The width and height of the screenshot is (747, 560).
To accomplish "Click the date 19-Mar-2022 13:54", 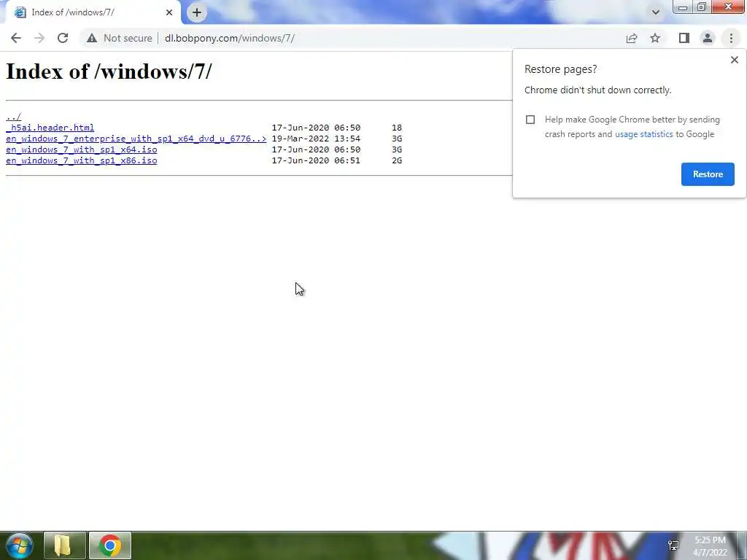I will (316, 139).
